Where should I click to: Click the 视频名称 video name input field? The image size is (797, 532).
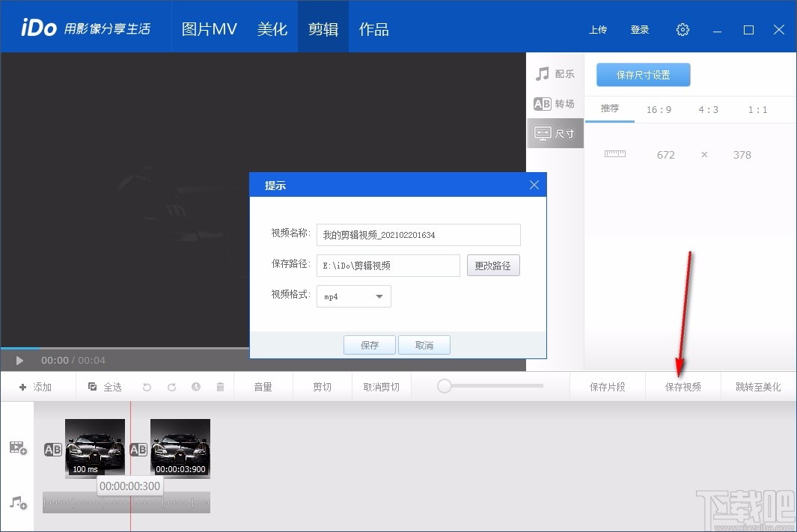(419, 234)
